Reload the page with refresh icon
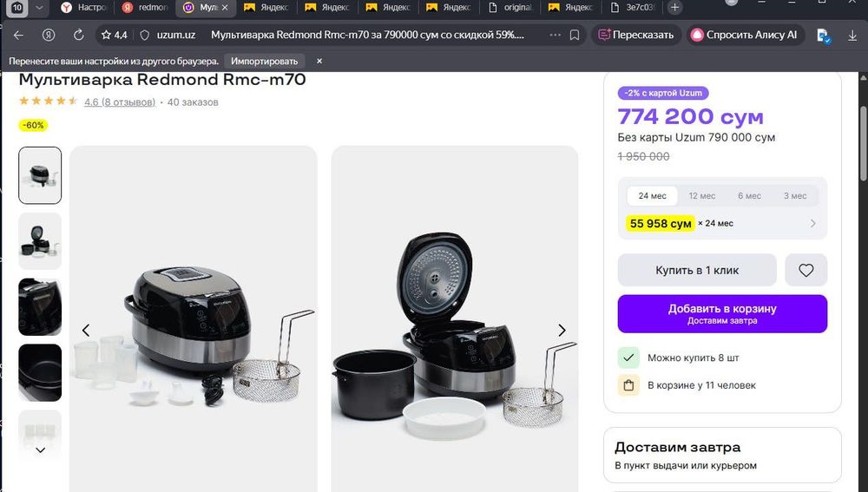868x492 pixels. 78,36
